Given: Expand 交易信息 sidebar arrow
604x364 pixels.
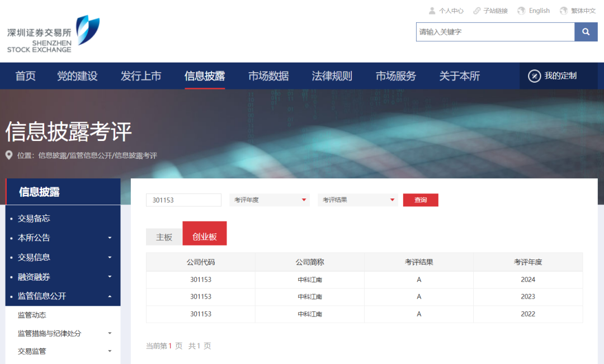Looking at the screenshot, I should pos(110,257).
